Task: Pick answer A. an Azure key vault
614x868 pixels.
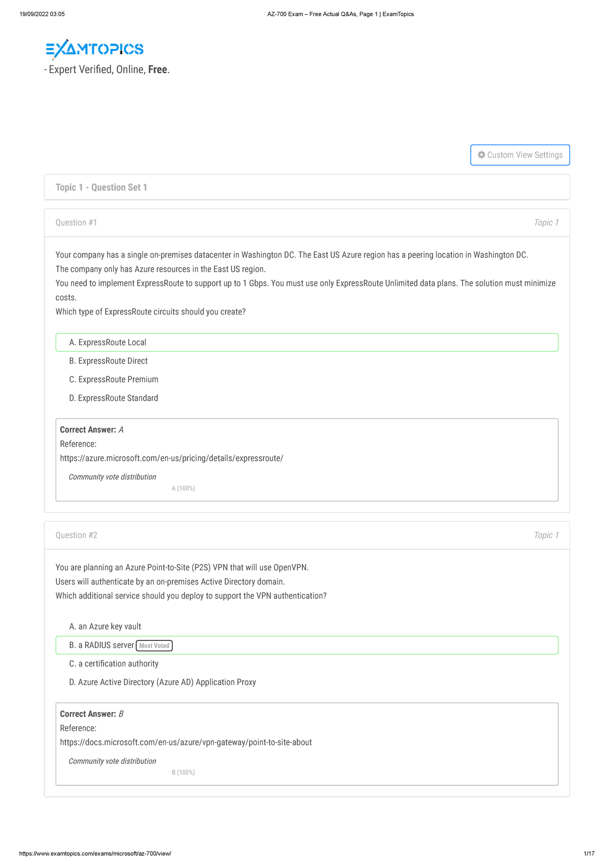Action: click(105, 627)
